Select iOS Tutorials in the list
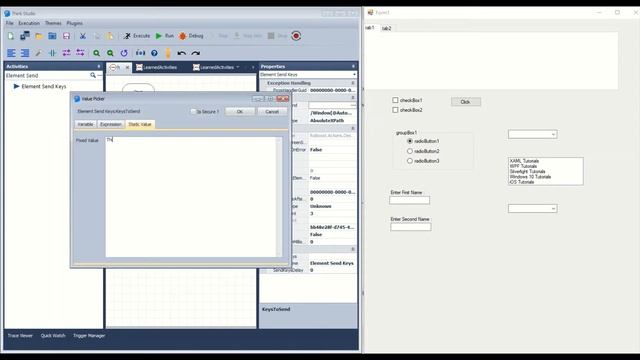The width and height of the screenshot is (640, 360). pos(522,182)
